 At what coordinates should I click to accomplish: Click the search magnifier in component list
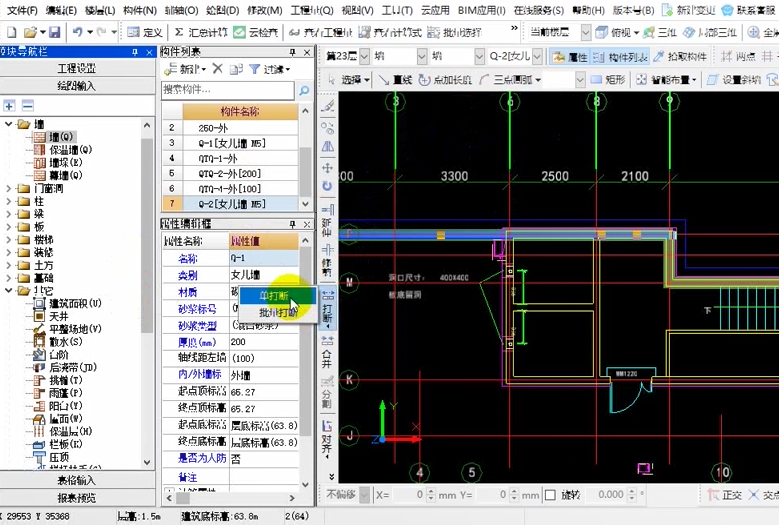pyautogui.click(x=303, y=91)
